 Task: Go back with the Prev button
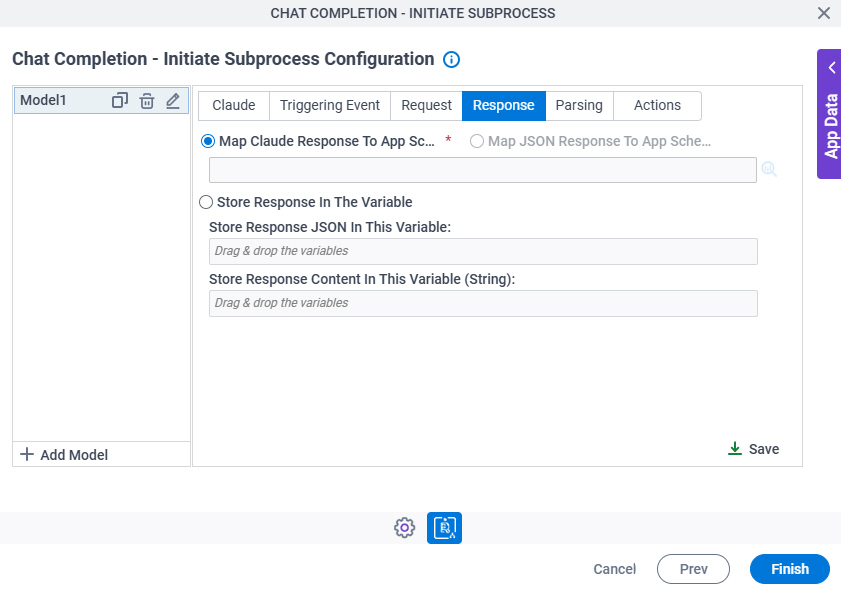(x=694, y=569)
